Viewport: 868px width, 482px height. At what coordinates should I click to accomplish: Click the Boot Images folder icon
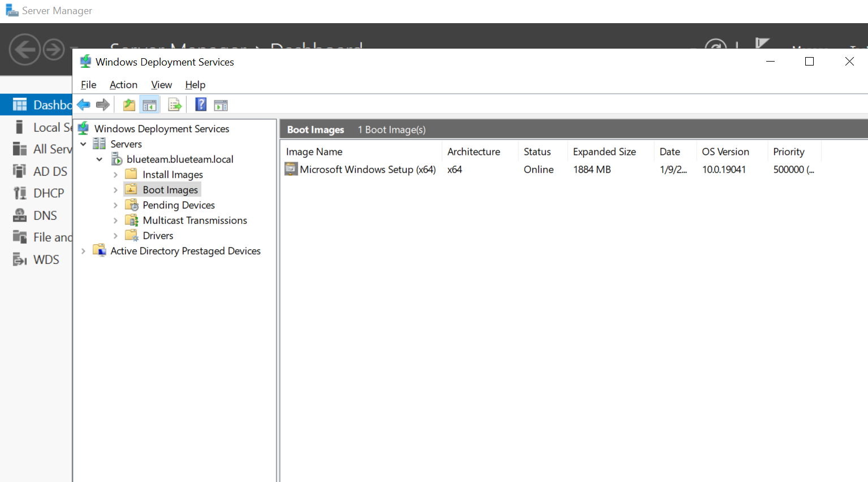[x=131, y=189]
